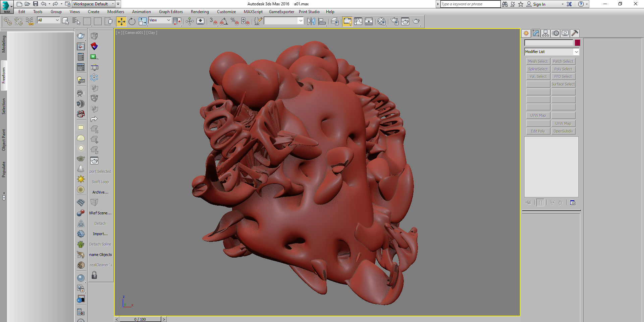This screenshot has height=322, width=644.
Task: Click the Select and Manipulate icon
Action: tap(190, 21)
